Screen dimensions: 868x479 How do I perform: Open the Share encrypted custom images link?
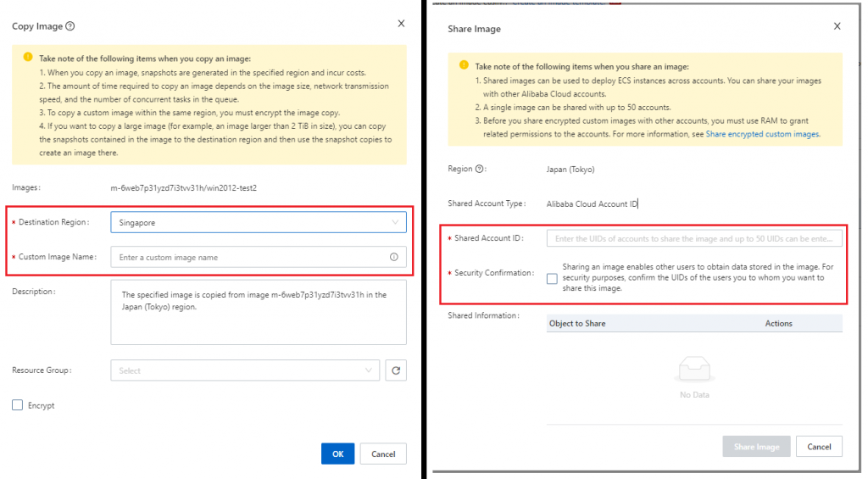point(762,134)
